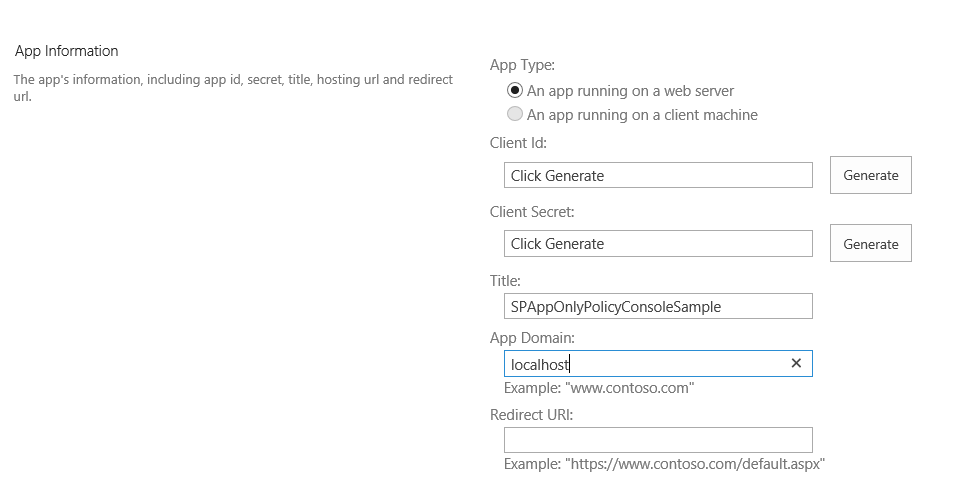The height and width of the screenshot is (500, 964).
Task: Click the App Information section heading
Action: 66,51
